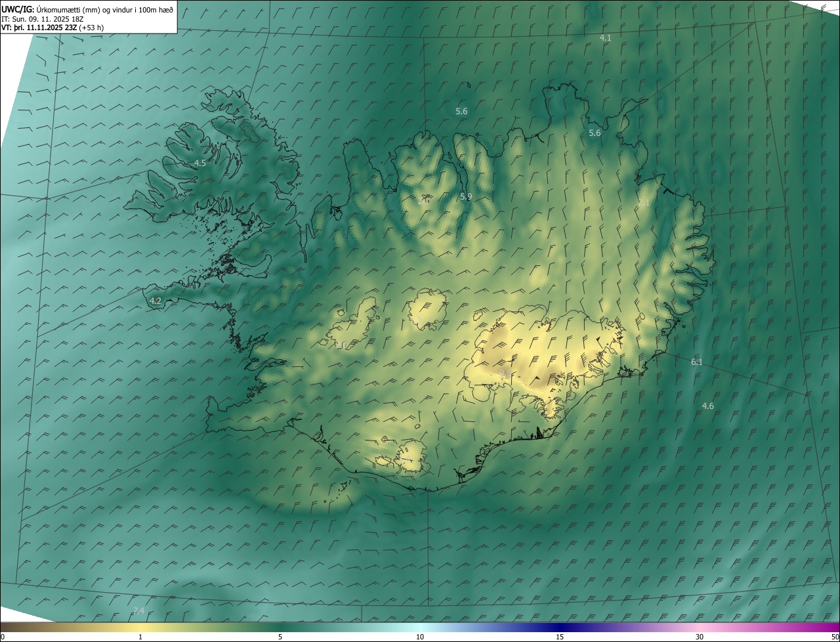Click colorbar tick label 1
Screen dimensions: 840x642
coord(140,637)
